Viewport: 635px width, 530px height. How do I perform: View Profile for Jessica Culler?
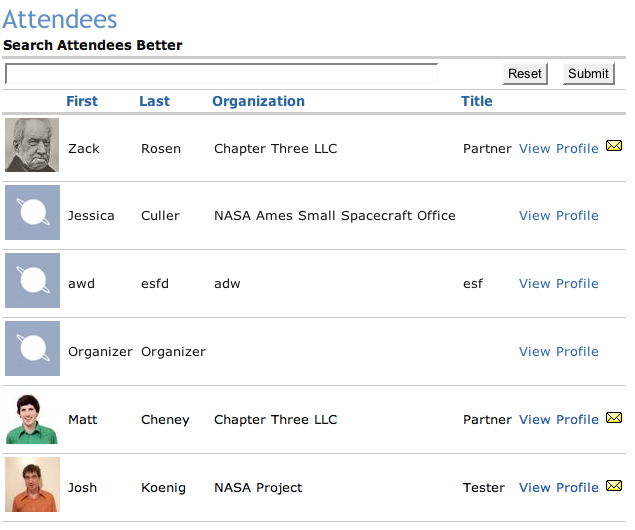point(558,216)
